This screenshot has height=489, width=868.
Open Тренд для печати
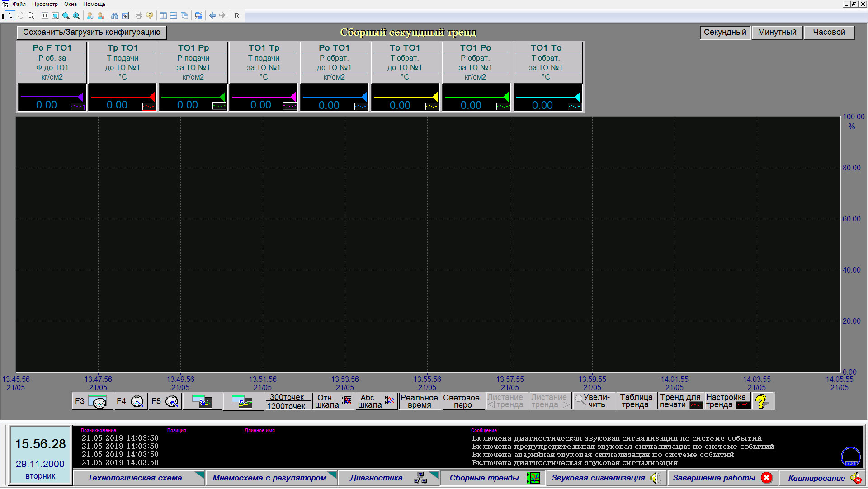pos(681,401)
